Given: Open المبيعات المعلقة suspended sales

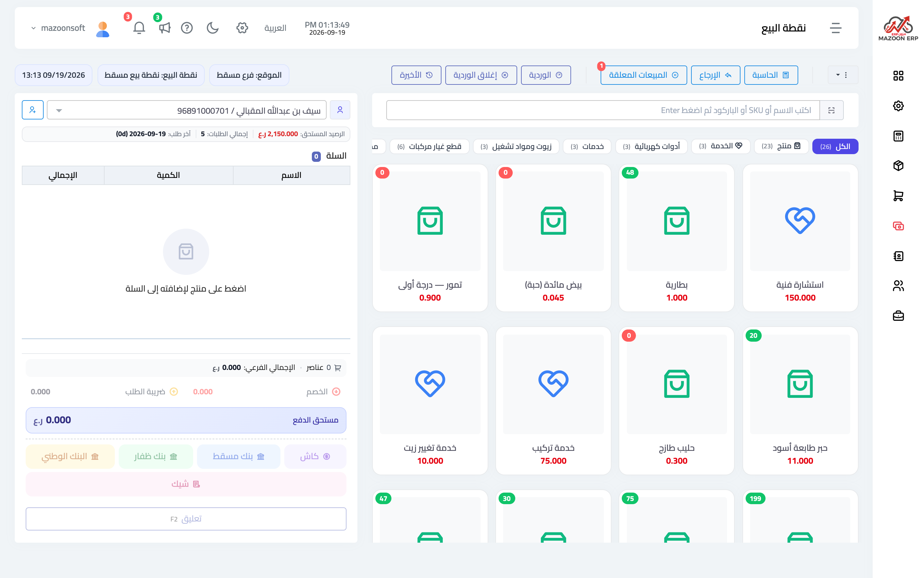Looking at the screenshot, I should click(643, 75).
